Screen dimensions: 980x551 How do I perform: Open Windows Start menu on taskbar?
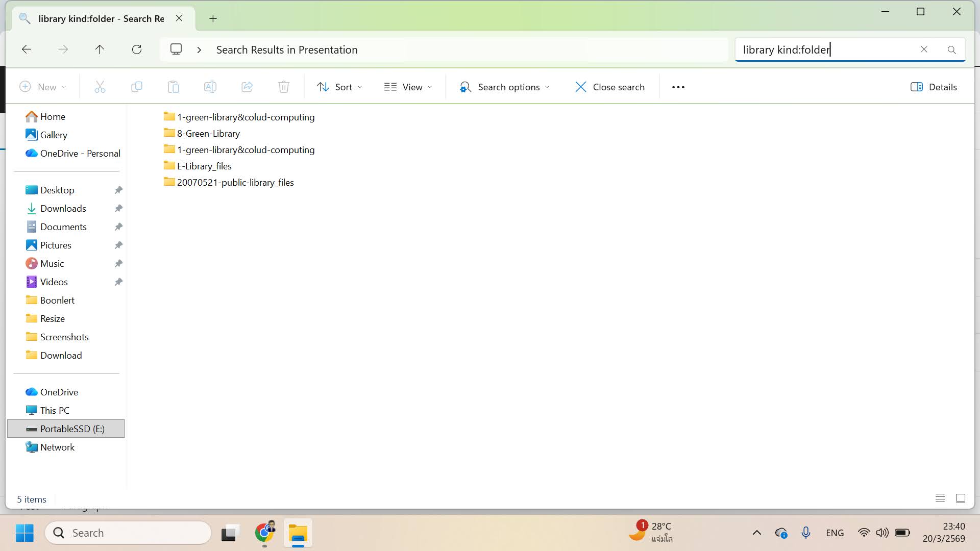[24, 533]
